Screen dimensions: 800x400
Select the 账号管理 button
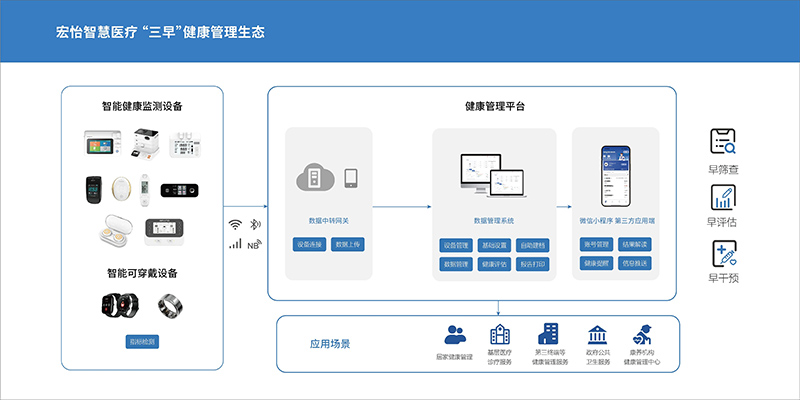[595, 244]
